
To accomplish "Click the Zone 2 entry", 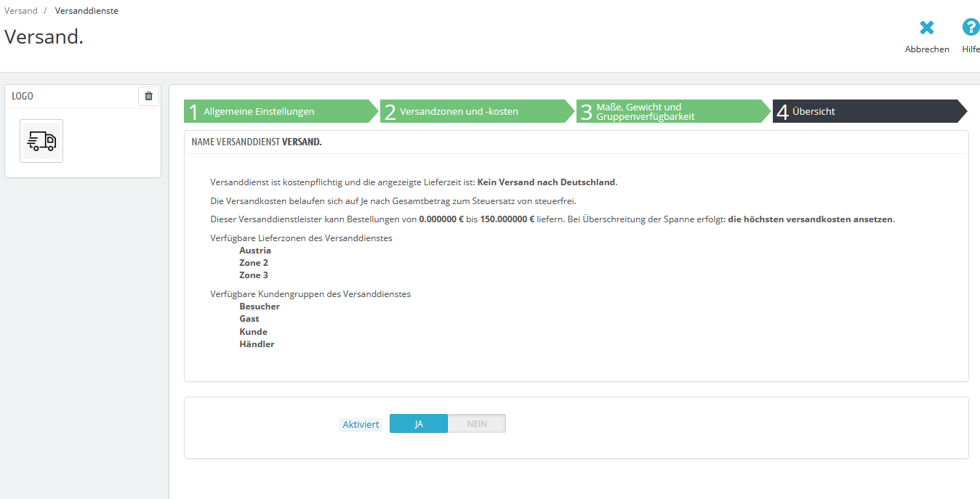I will click(254, 263).
